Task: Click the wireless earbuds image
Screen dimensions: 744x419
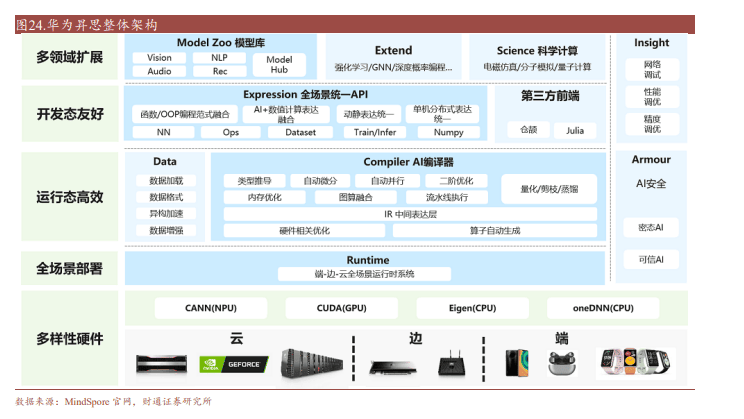Action: (562, 363)
